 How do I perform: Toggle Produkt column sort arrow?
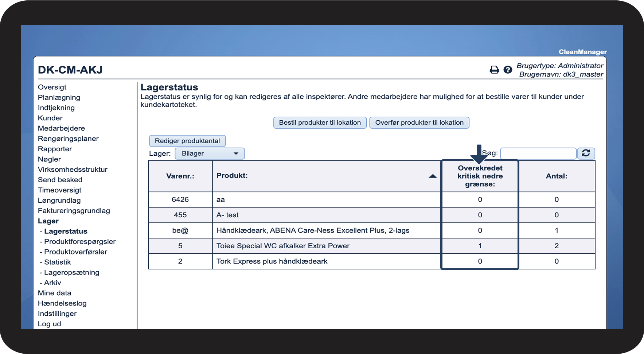(x=433, y=176)
